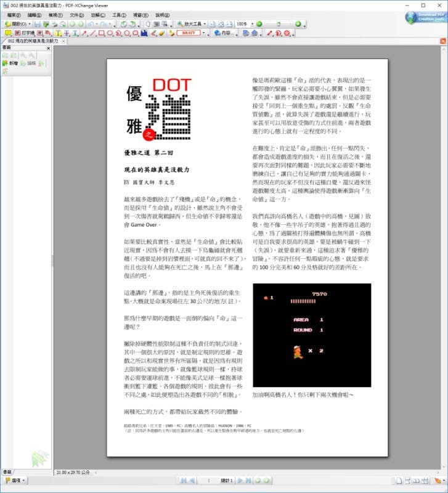Click the 開啟 (Open) file button
This screenshot has width=448, height=493.
pos(16,24)
